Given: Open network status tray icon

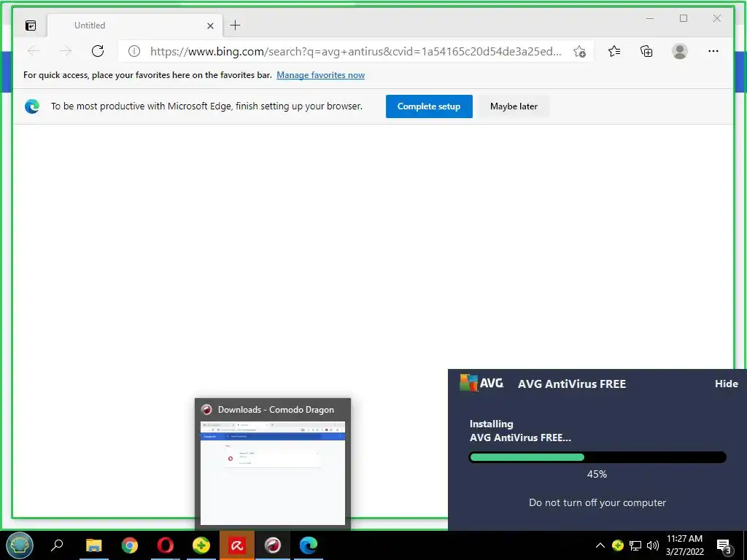Looking at the screenshot, I should [x=635, y=545].
